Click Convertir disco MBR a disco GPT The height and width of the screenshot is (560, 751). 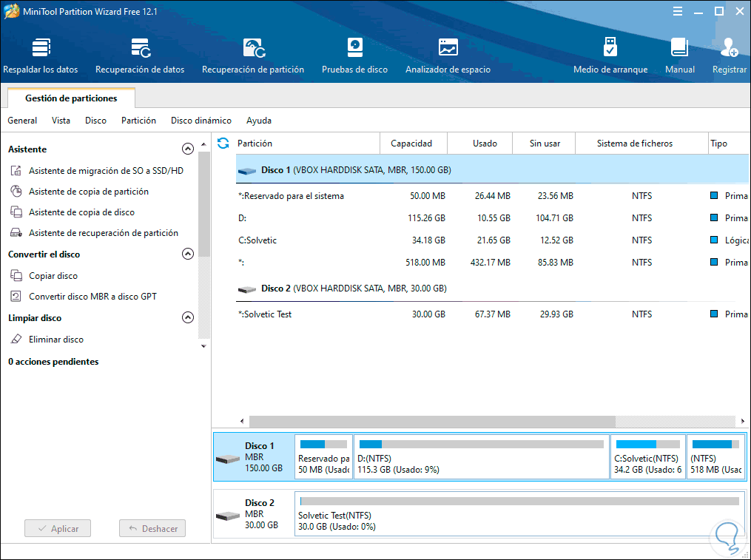(x=92, y=297)
